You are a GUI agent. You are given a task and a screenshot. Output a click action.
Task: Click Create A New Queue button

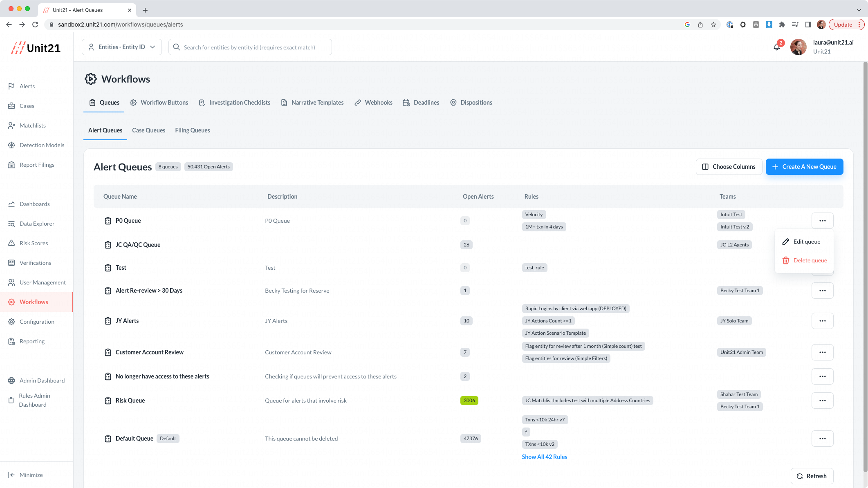804,167
